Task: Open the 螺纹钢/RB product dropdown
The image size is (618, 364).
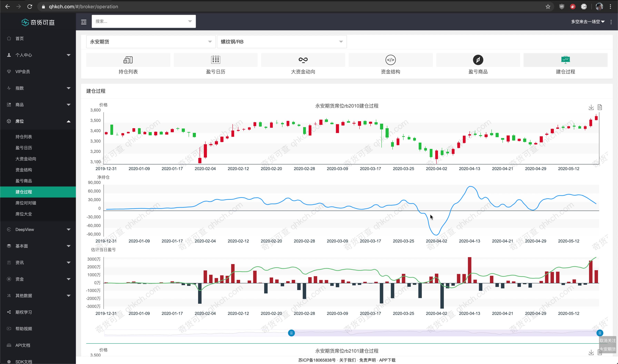Action: coord(282,42)
